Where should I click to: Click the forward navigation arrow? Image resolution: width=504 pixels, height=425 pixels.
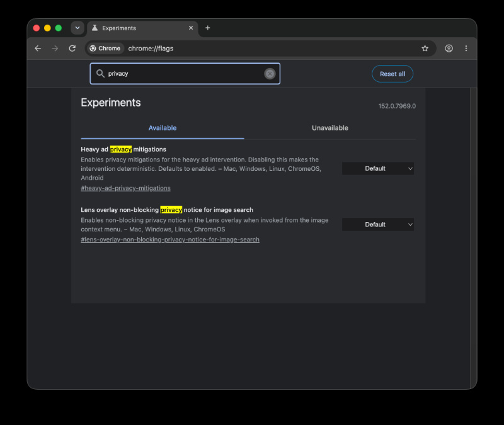55,49
